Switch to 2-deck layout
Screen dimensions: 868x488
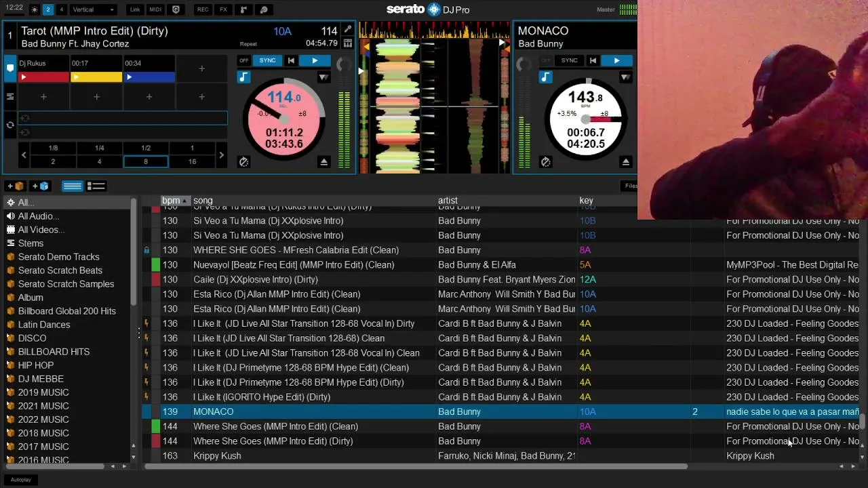pos(47,9)
